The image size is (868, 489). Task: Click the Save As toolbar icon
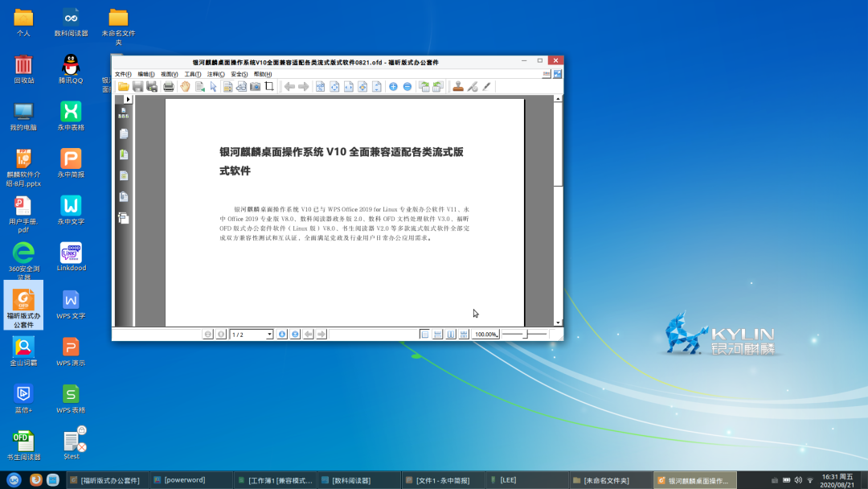pyautogui.click(x=152, y=86)
